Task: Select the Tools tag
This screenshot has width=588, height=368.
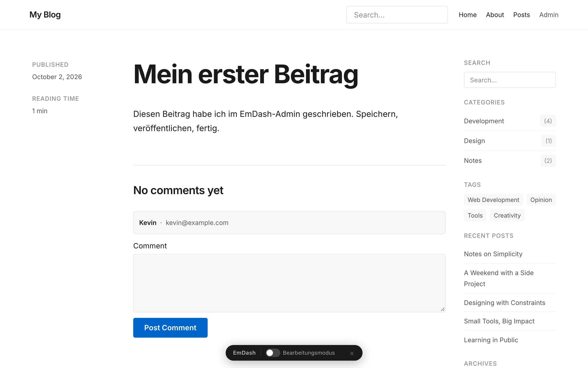Action: (x=475, y=216)
